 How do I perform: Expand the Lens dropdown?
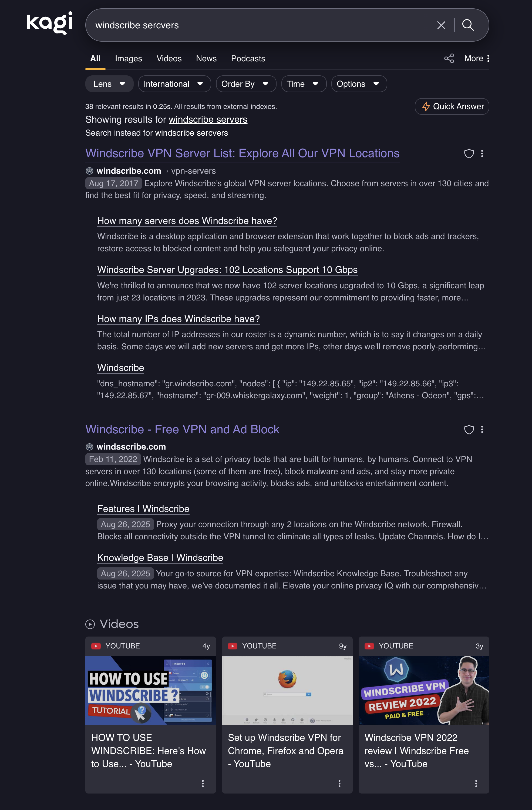pos(109,84)
